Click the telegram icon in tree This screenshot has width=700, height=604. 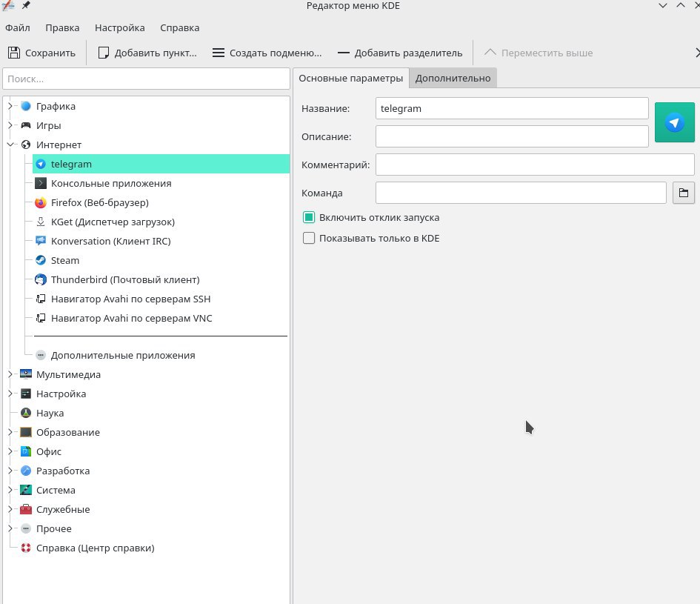[41, 164]
